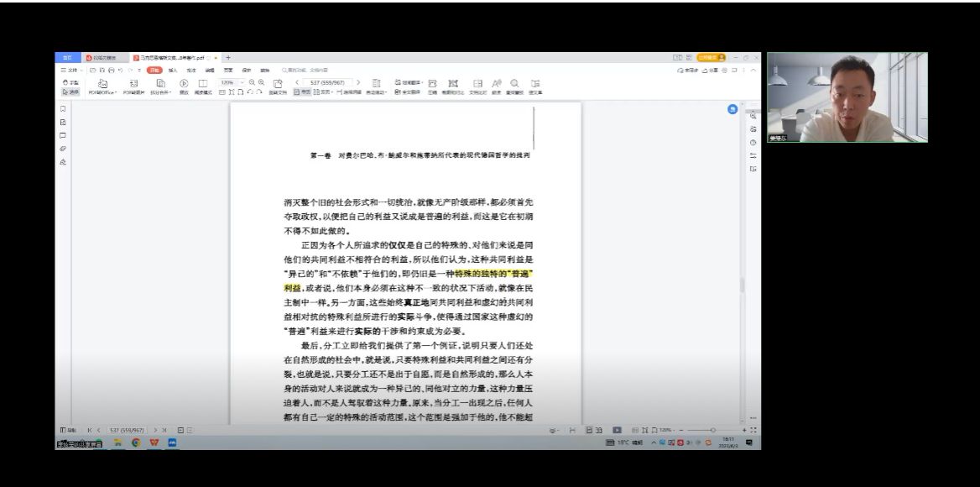This screenshot has height=487, width=980.
Task: Switch to 阅读模式 reading mode
Action: coord(203,86)
